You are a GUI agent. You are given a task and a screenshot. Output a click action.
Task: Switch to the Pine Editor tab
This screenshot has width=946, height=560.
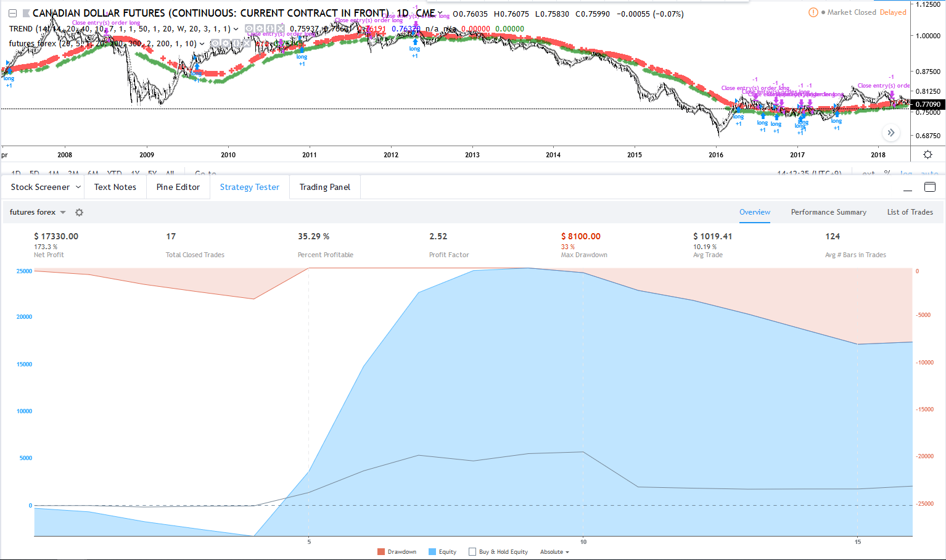pos(178,187)
